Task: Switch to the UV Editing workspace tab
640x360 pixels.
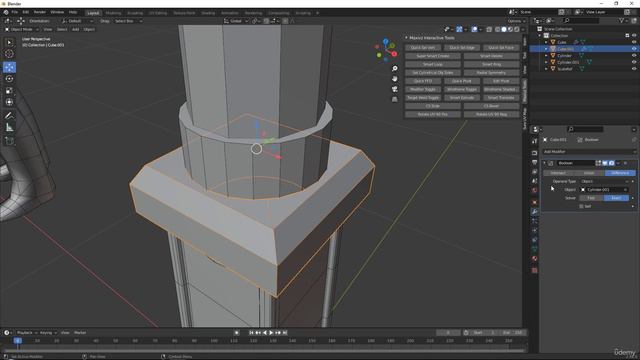Action: [158, 13]
